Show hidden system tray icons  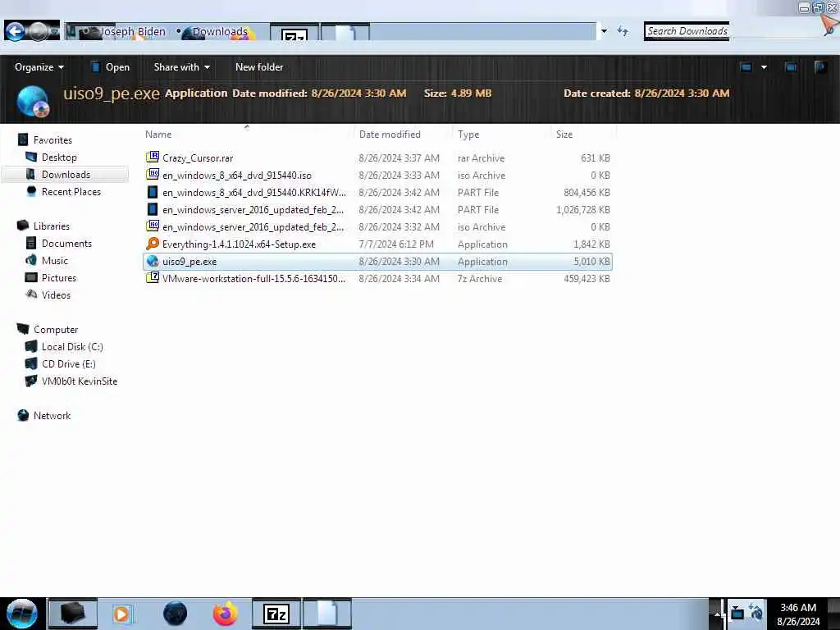coord(717,614)
